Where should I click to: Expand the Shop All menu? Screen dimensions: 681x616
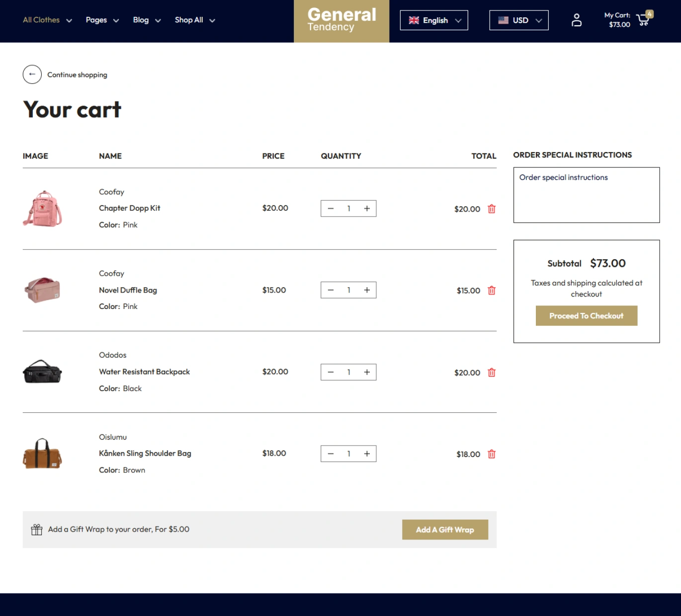pos(195,20)
